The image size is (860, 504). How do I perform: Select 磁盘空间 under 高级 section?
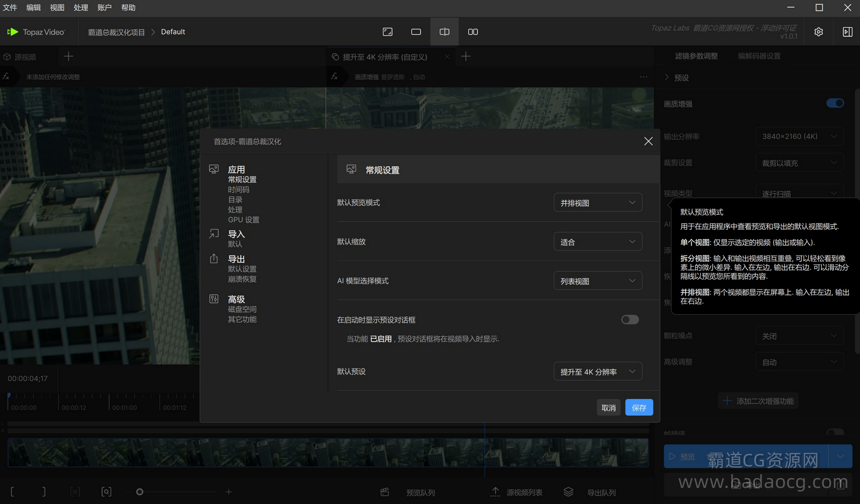(242, 309)
